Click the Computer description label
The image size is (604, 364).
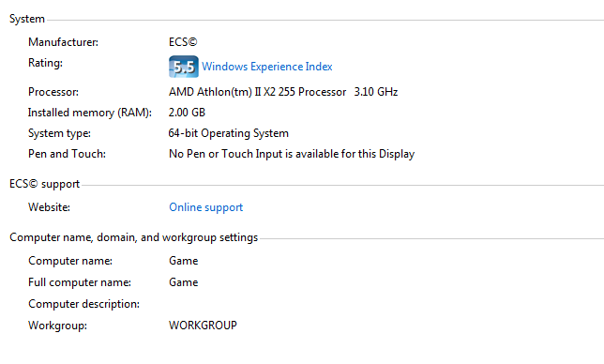pyautogui.click(x=84, y=304)
